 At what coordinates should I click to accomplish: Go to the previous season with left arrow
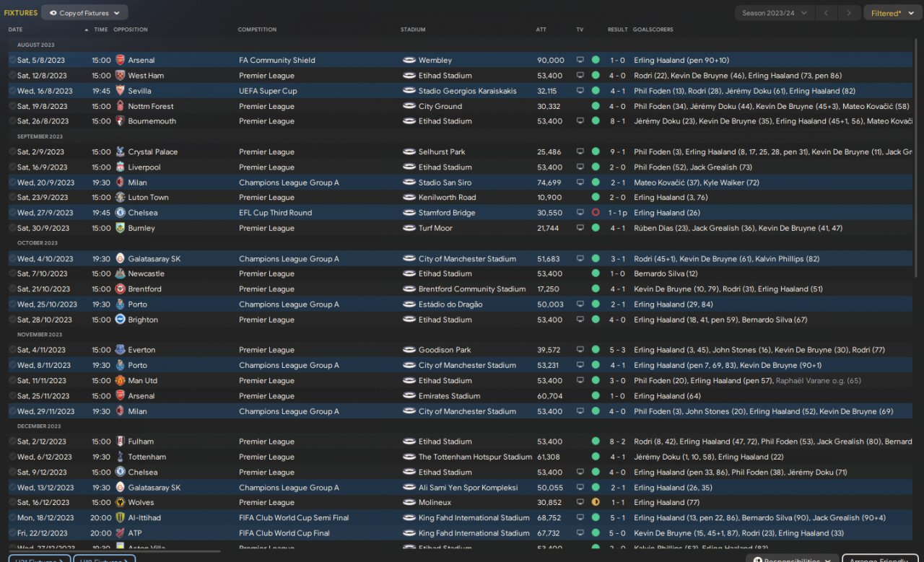coord(826,13)
